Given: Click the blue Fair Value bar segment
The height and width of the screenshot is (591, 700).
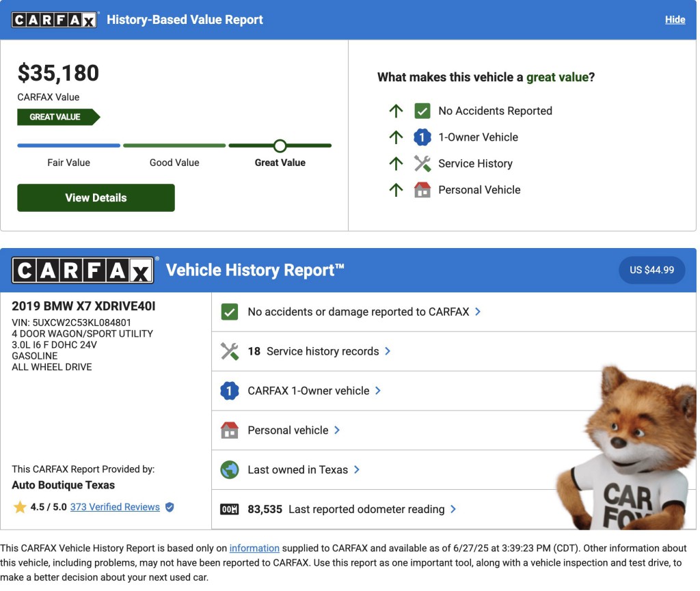Looking at the screenshot, I should coord(69,146).
